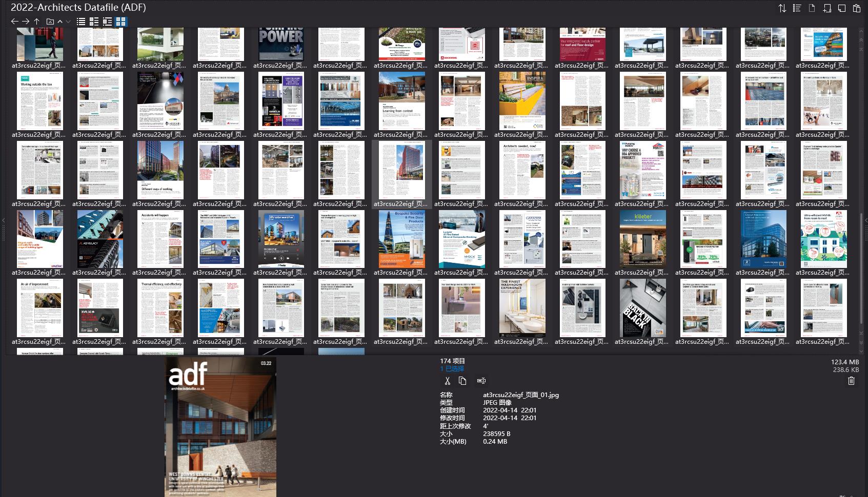Click the up chevron next to the folder icon
868x497 pixels.
[59, 22]
